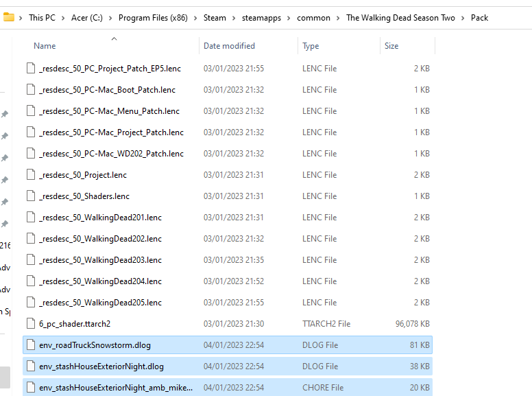Screen dimensions: 532x396
Task: Sort files by Name column header
Action: (x=45, y=46)
